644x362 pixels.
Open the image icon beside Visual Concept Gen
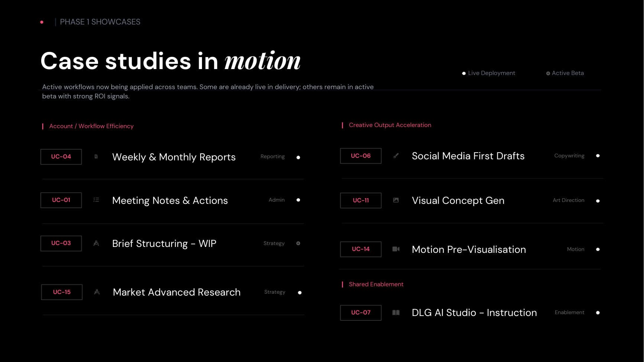396,200
